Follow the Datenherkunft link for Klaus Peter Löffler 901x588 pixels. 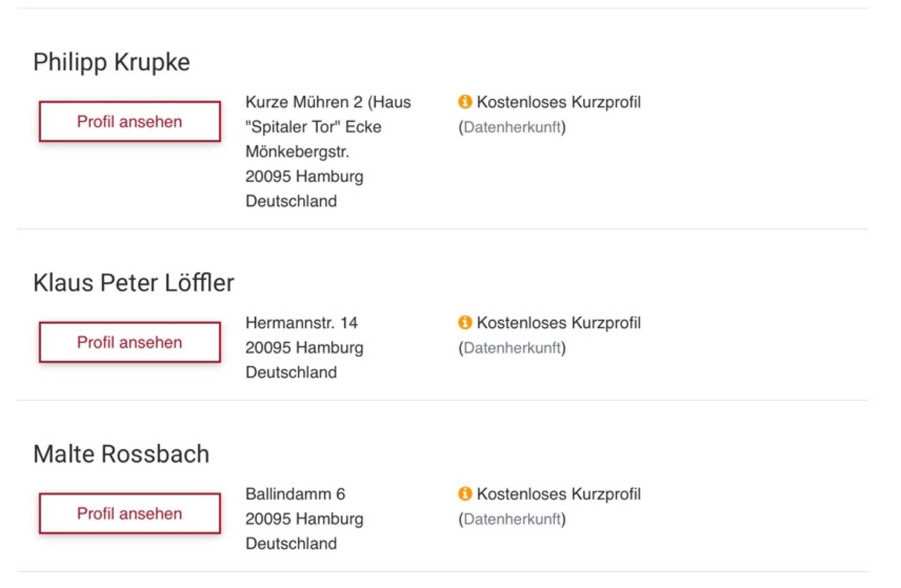coord(512,347)
